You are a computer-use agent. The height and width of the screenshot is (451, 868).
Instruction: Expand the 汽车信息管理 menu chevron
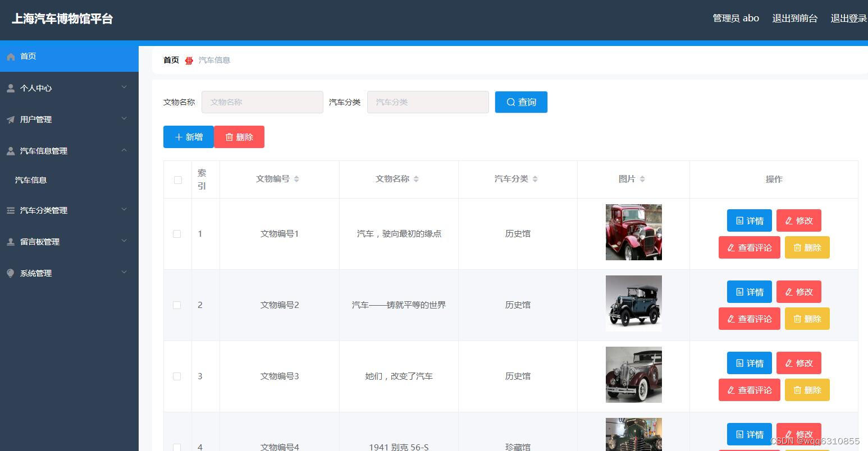click(x=124, y=150)
